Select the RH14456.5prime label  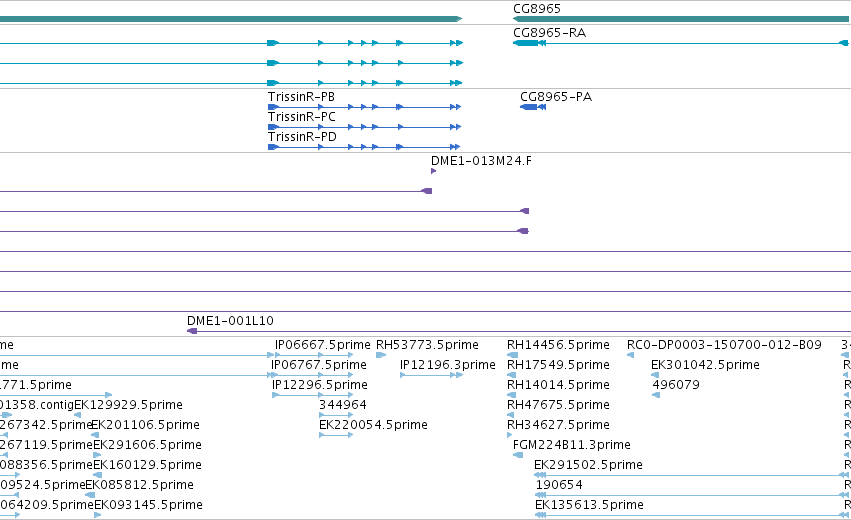[x=558, y=345]
